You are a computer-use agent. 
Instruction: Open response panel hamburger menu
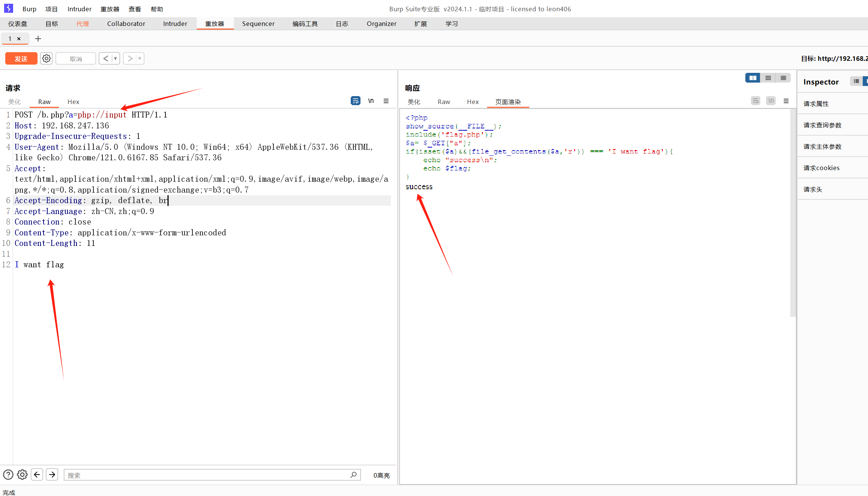(x=786, y=101)
